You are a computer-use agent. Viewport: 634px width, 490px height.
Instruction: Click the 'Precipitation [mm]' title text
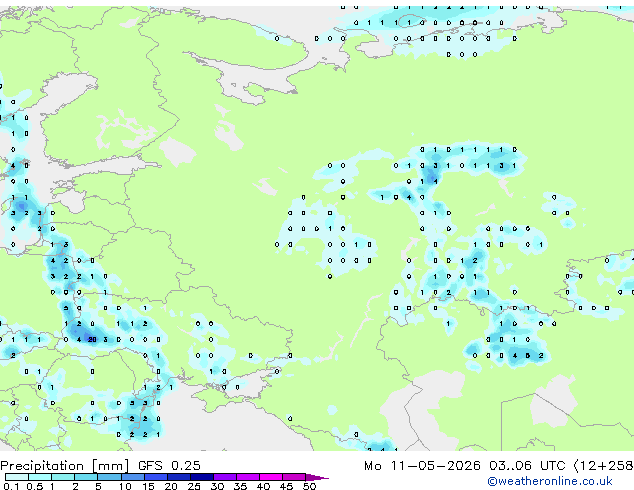(65, 466)
